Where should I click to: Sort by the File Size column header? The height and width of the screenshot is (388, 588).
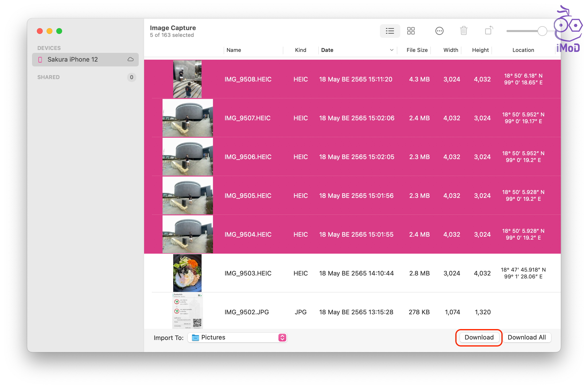(x=417, y=50)
